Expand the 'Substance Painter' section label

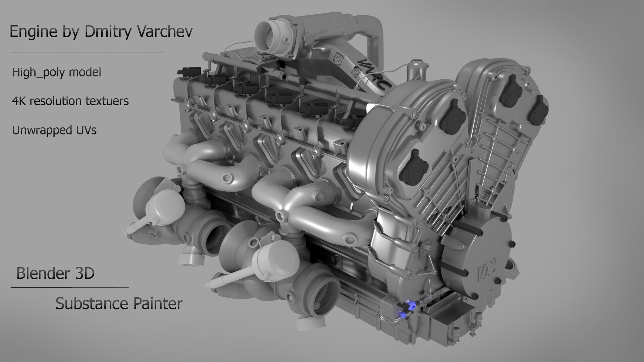point(119,304)
